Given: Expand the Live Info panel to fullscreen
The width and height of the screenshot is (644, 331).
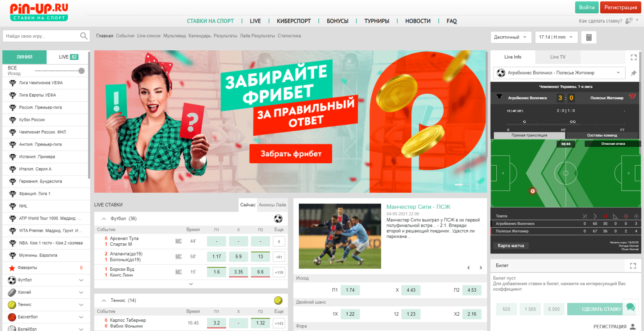Looking at the screenshot, I should tap(634, 57).
